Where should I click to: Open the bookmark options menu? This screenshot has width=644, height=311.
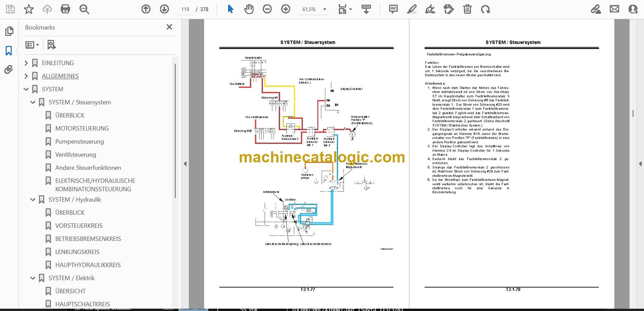[32, 45]
